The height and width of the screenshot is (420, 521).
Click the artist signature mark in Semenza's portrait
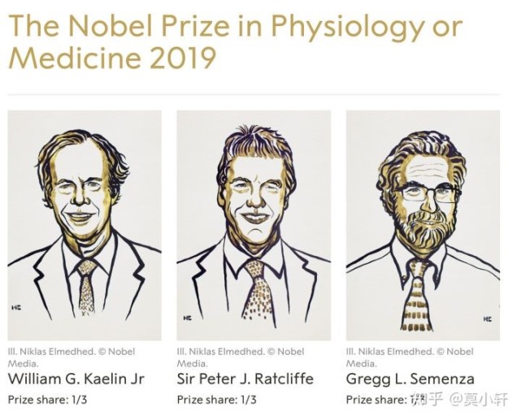pyautogui.click(x=488, y=318)
